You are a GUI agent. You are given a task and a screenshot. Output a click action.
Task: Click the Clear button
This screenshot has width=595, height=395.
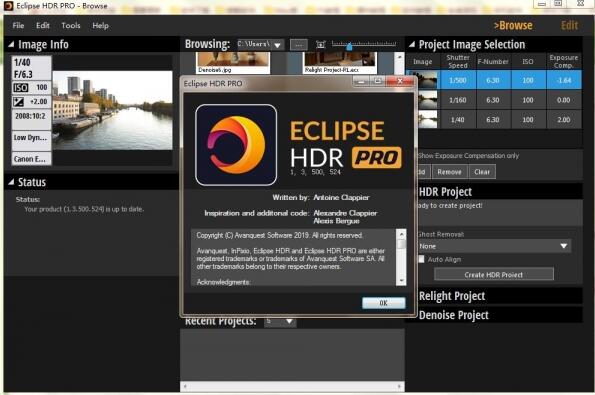(x=482, y=172)
